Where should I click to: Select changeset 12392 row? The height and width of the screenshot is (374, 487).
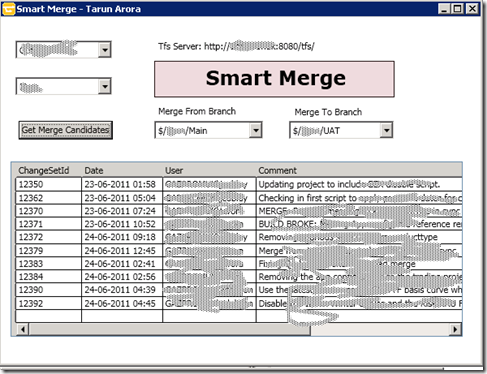pos(239,303)
